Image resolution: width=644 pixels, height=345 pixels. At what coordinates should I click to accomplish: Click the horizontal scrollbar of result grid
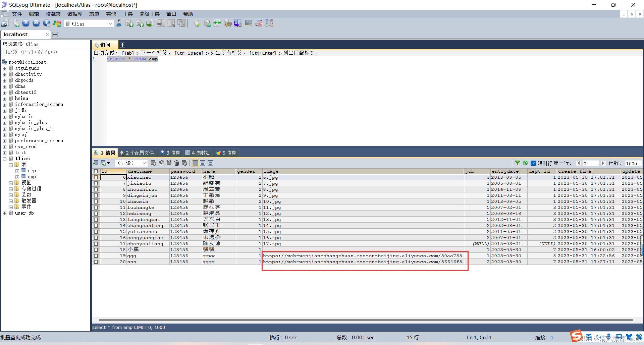(x=366, y=320)
